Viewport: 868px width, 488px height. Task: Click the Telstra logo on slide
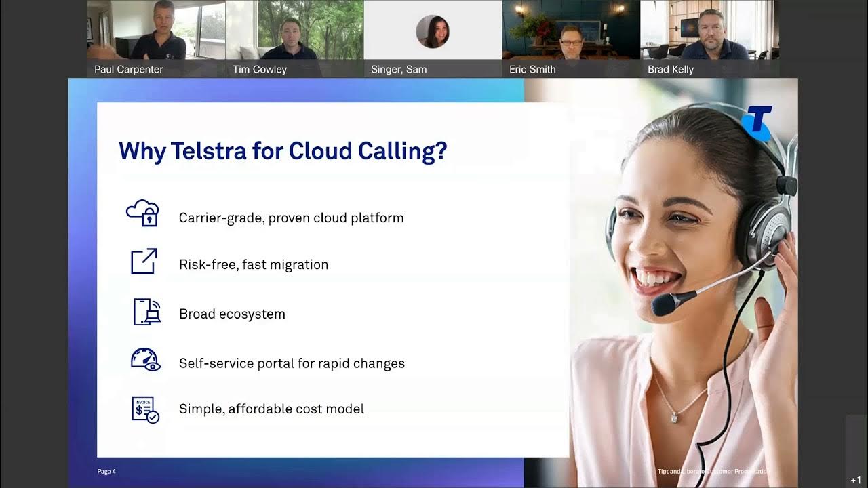(756, 123)
